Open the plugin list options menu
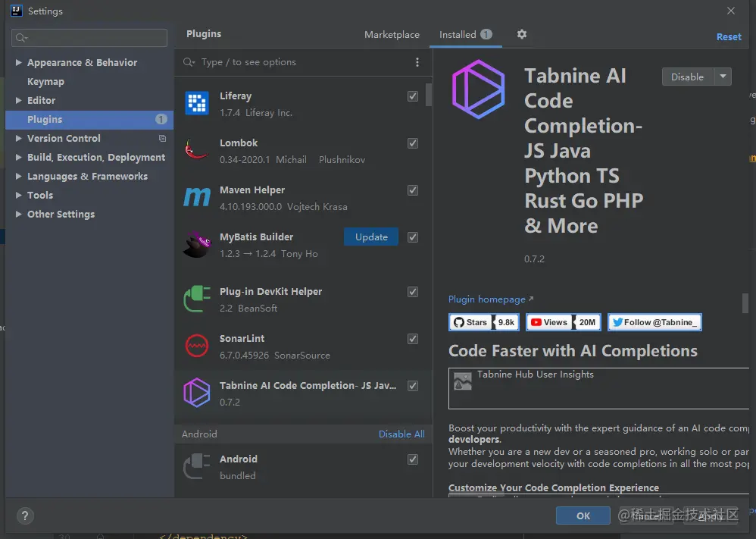 pyautogui.click(x=417, y=62)
